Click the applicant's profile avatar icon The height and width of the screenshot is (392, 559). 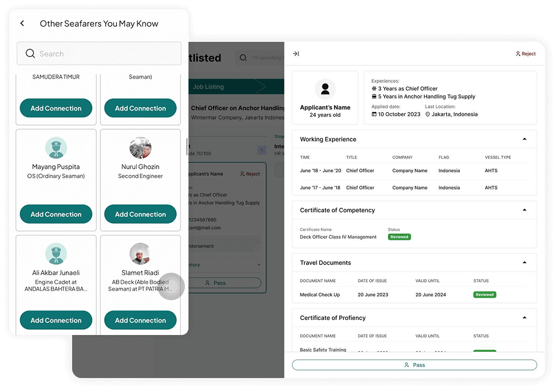tap(325, 89)
